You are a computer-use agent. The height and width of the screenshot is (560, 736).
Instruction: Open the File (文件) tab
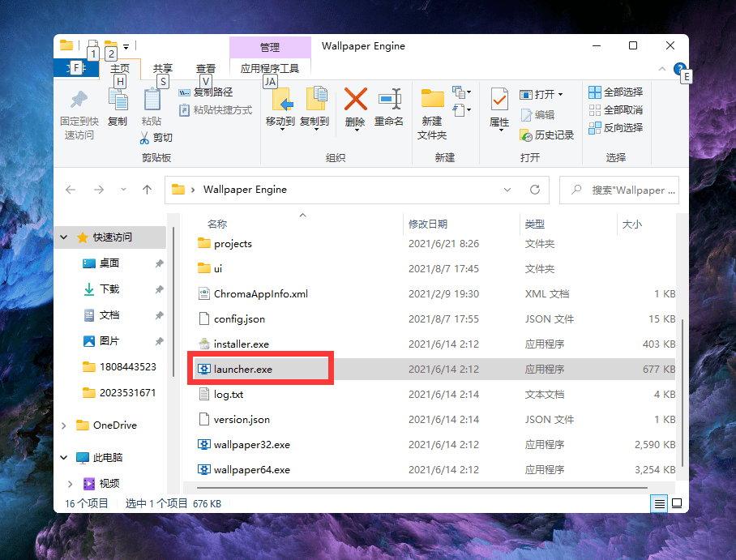(x=76, y=68)
